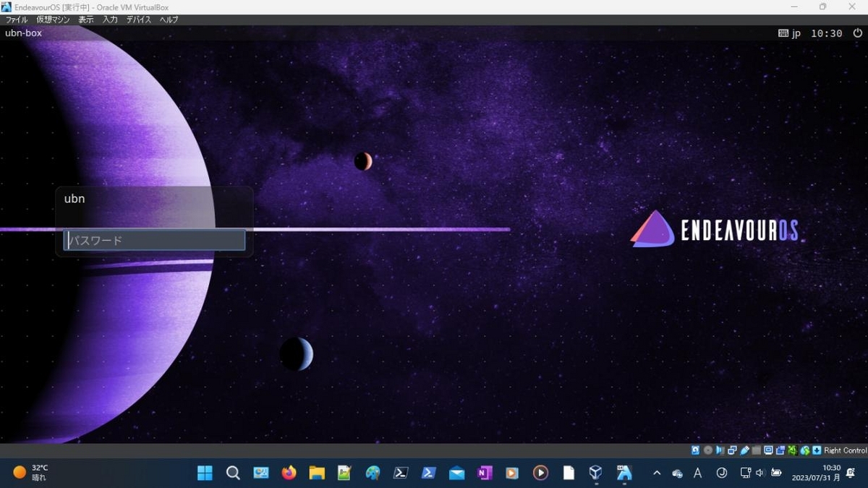The height and width of the screenshot is (488, 868).
Task: Click the mouse integration status icon
Action: click(x=804, y=450)
